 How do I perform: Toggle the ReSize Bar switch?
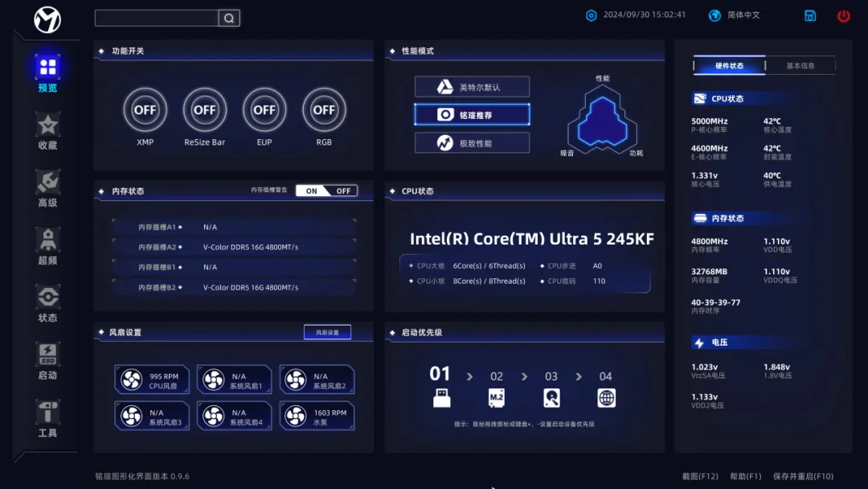pos(205,110)
